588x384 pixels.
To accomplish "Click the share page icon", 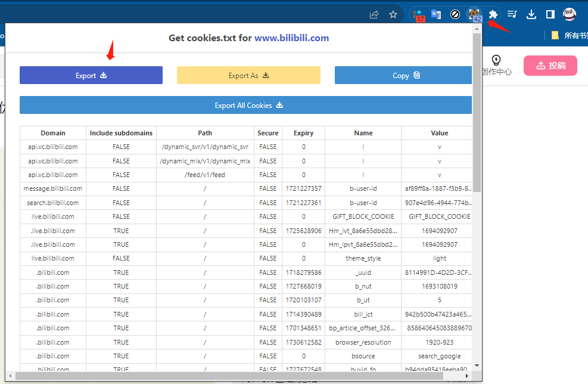I will coord(374,14).
